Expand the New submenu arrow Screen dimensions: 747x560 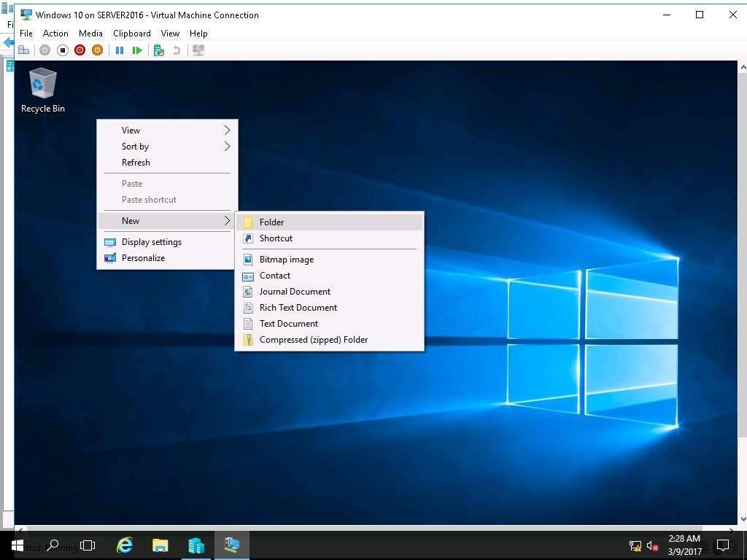(x=228, y=220)
